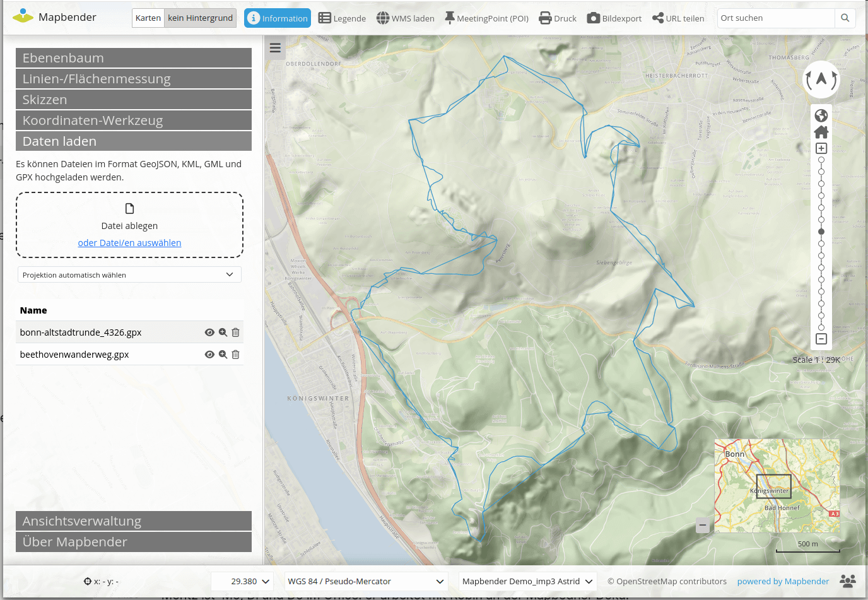Zoom to beethovenwanderweg.gpx layer extent
The height and width of the screenshot is (600, 868).
pos(223,355)
